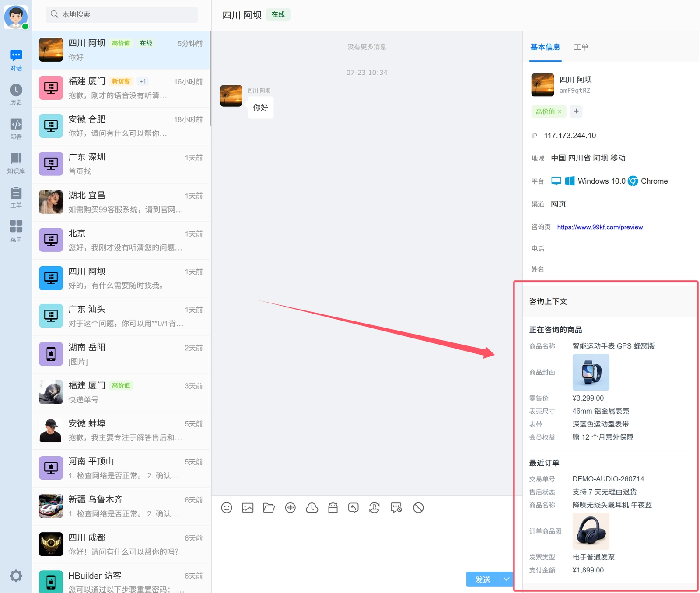Open the emoji picker in chat toolbar
This screenshot has height=593, width=700.
click(x=227, y=508)
